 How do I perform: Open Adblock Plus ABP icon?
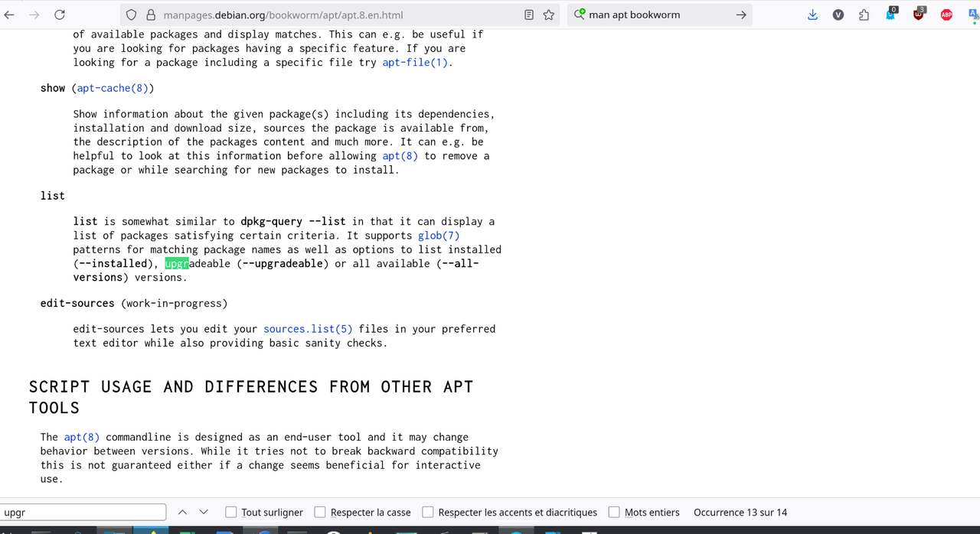tap(946, 15)
